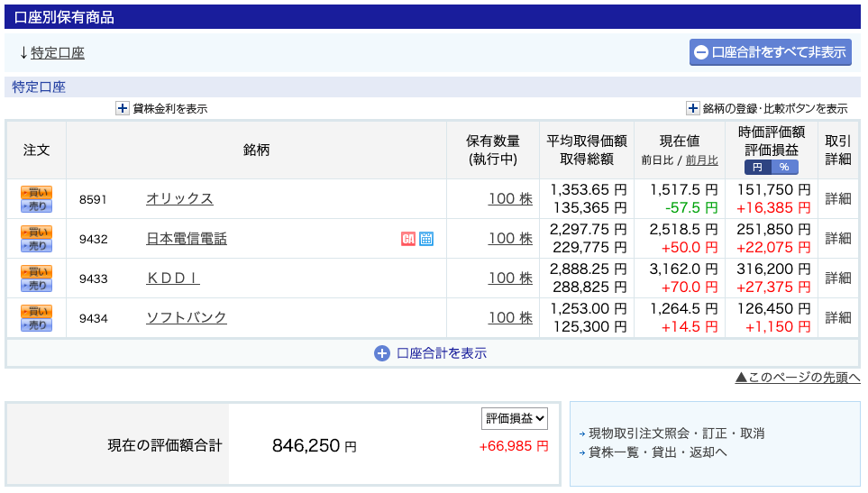Click the 買い button for 日本電信電話
This screenshot has width=868, height=493.
point(37,232)
